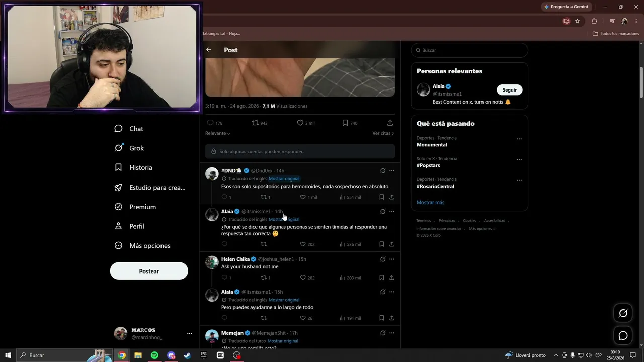Viewport: 644px width, 362px height.
Task: Focus the Buscar search field on X
Action: (x=469, y=50)
